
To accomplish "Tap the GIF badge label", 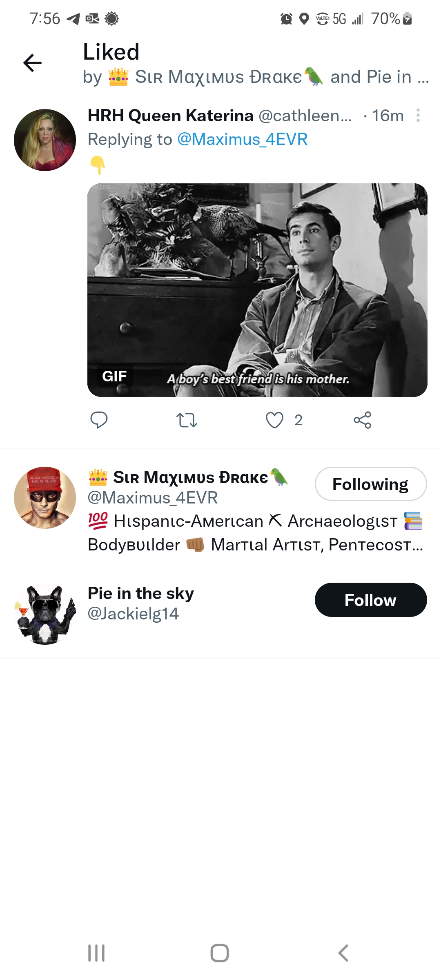I will click(x=114, y=376).
